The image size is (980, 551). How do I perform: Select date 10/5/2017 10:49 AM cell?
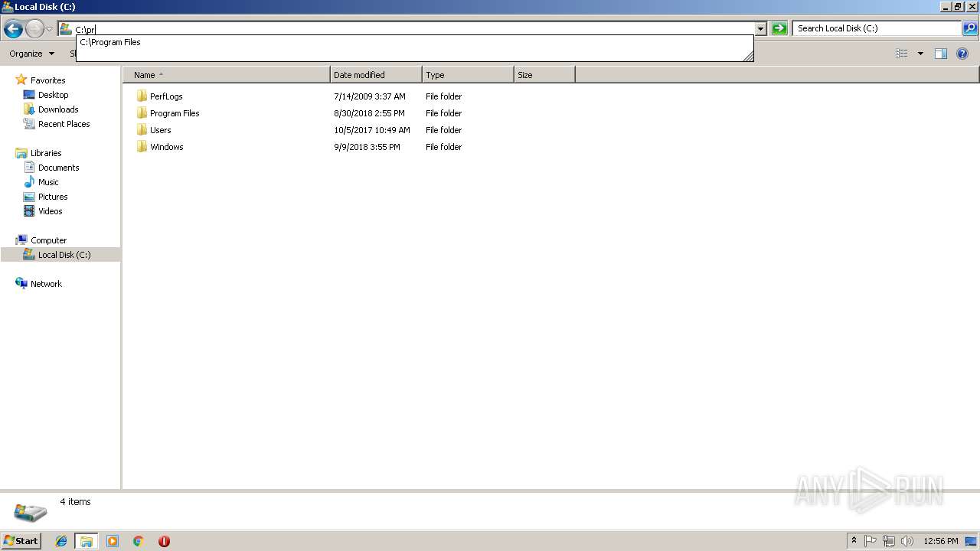coord(372,130)
